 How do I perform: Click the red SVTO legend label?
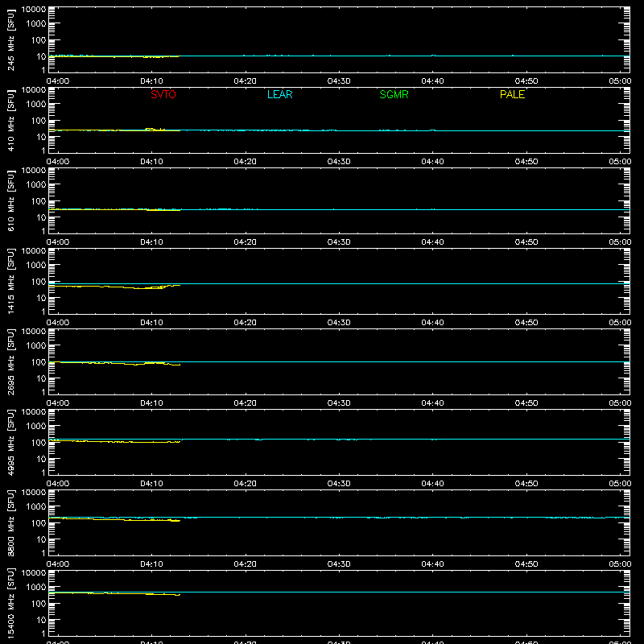click(x=163, y=94)
